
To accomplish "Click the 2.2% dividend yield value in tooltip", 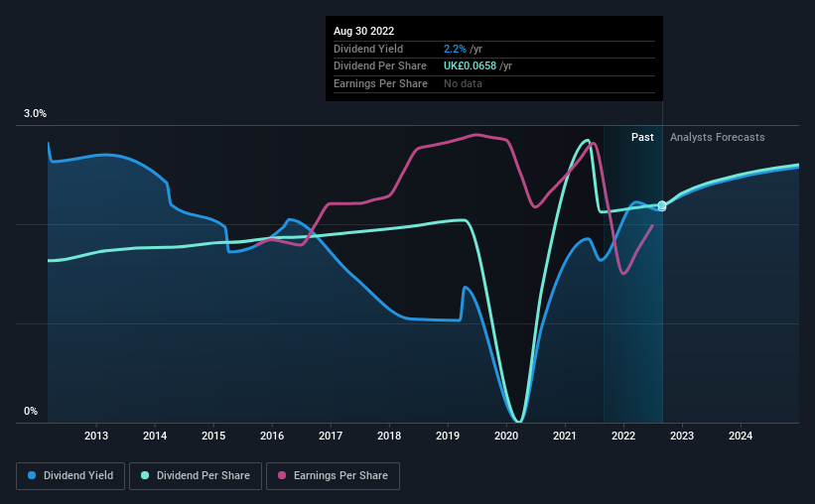I will tap(455, 49).
